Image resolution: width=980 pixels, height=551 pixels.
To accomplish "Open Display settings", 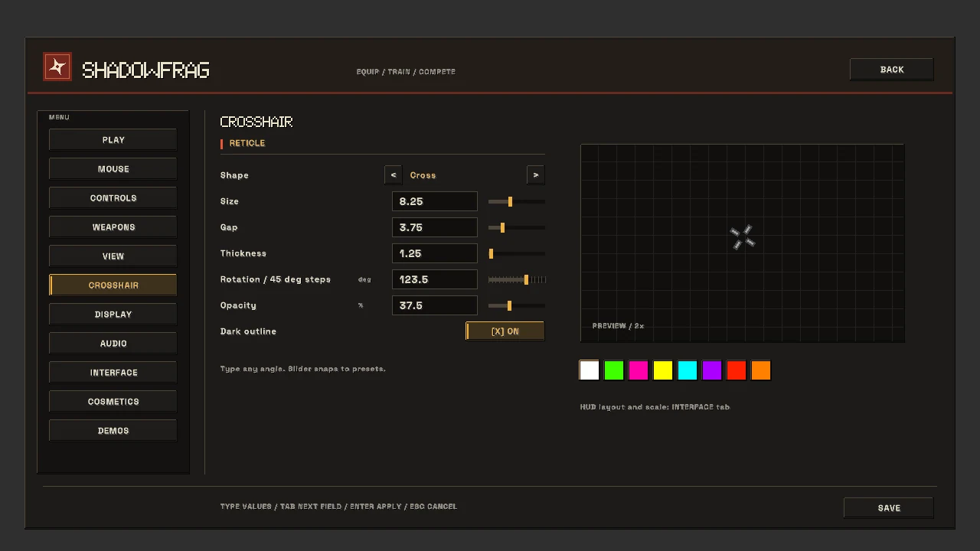I will 113,315.
